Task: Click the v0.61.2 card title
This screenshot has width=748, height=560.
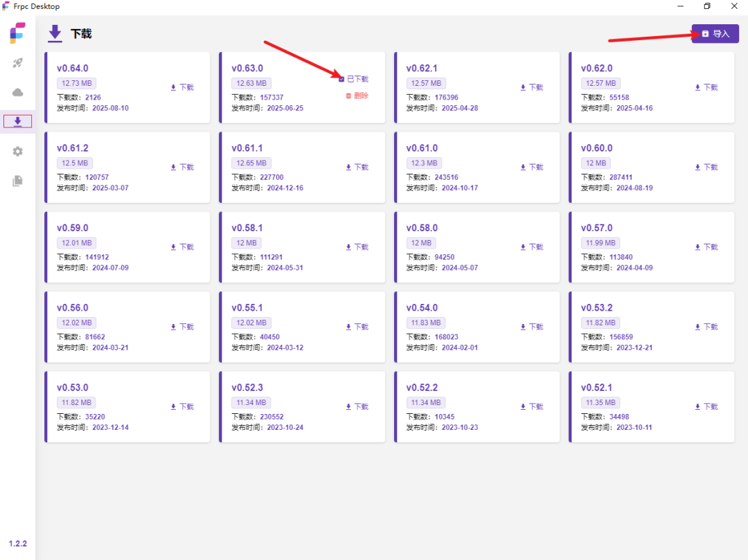Action: click(73, 148)
